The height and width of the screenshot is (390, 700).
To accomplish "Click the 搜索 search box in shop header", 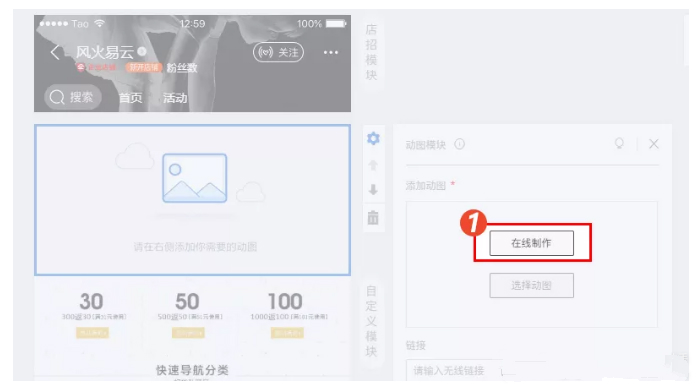I will pos(72,97).
